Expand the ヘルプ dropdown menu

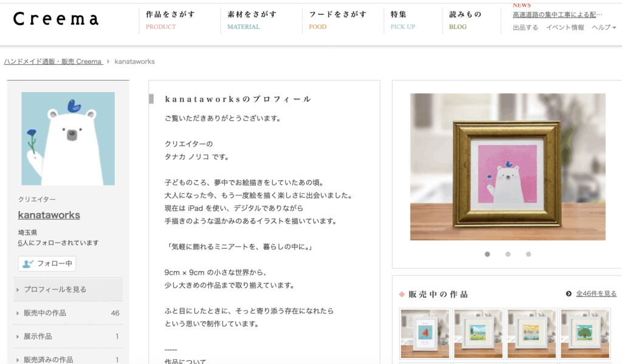604,27
